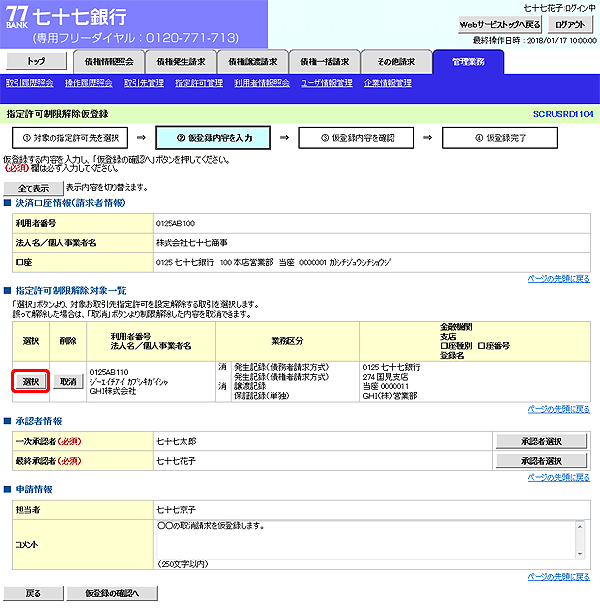Click the 業務区分 column header
The image size is (600, 609).
pos(287,341)
